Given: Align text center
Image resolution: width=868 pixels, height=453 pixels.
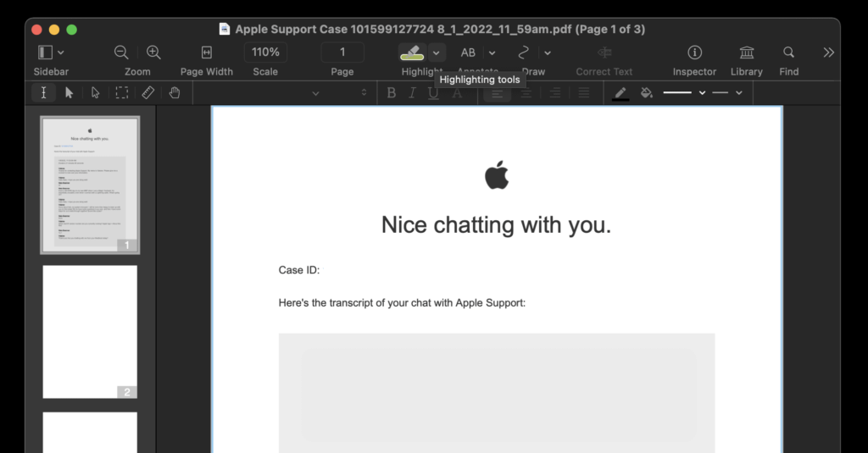Looking at the screenshot, I should click(526, 93).
